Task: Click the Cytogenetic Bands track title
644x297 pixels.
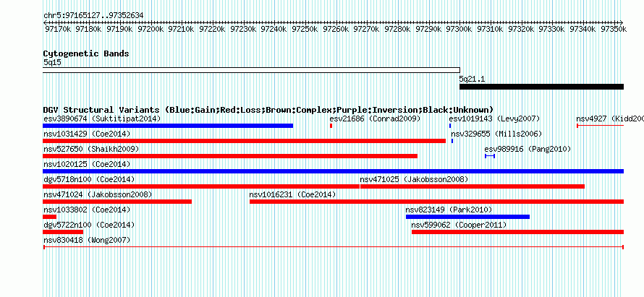Action: click(x=86, y=53)
